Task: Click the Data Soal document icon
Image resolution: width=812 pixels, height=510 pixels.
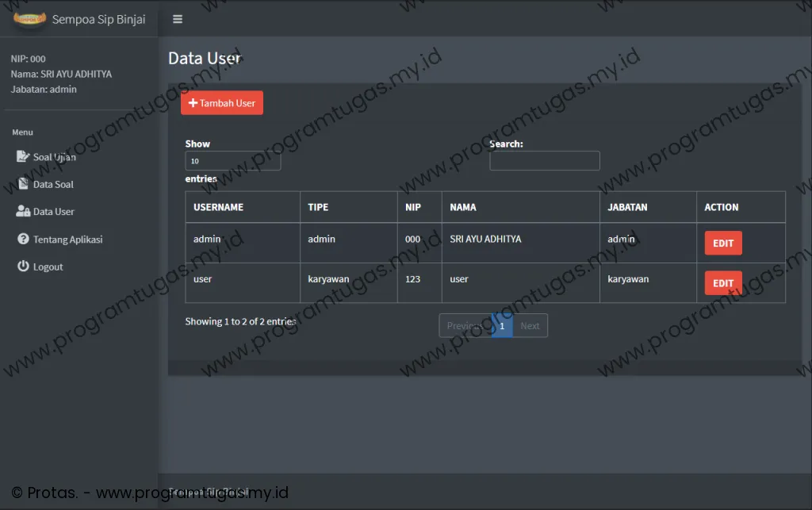Action: tap(23, 184)
